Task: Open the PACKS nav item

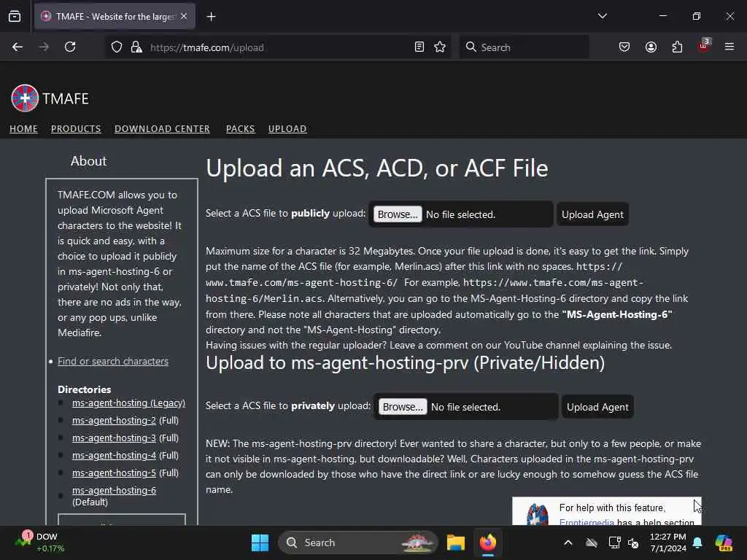Action: click(x=240, y=128)
